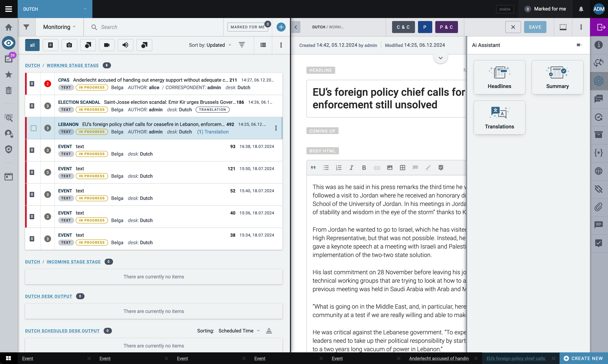Filter list by video camera icon
This screenshot has height=364, width=608.
point(107,45)
